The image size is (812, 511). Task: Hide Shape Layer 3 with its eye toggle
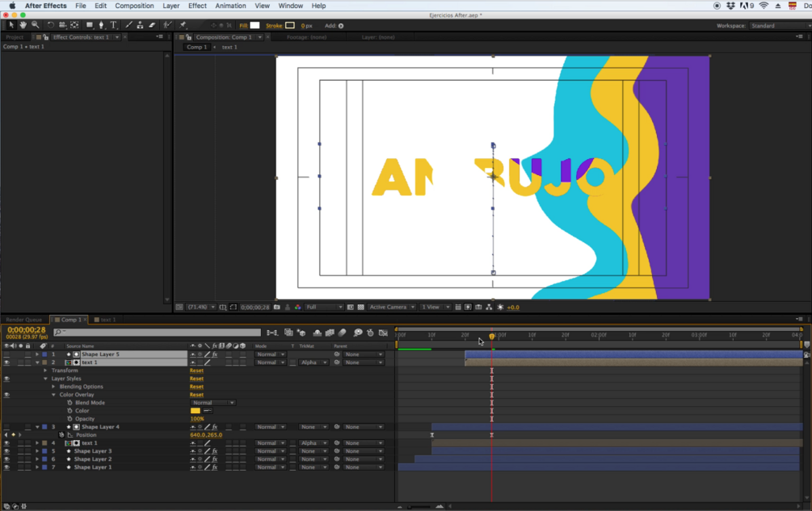pyautogui.click(x=6, y=451)
